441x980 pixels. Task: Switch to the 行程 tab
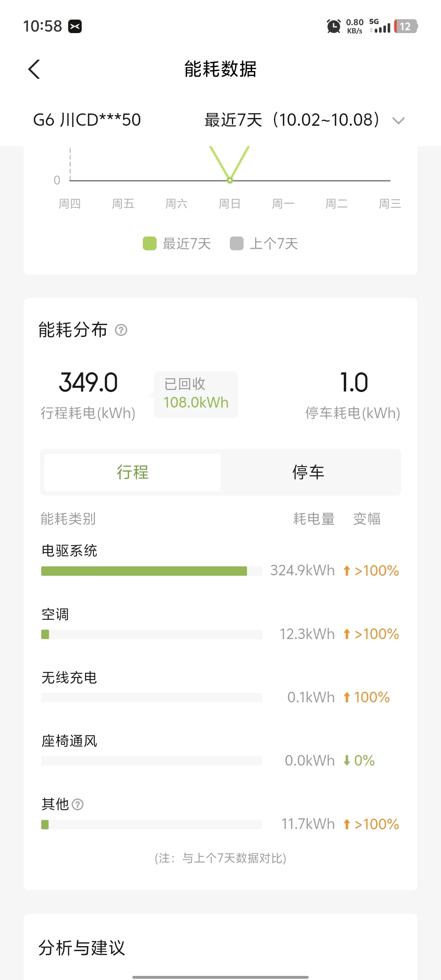pos(132,472)
